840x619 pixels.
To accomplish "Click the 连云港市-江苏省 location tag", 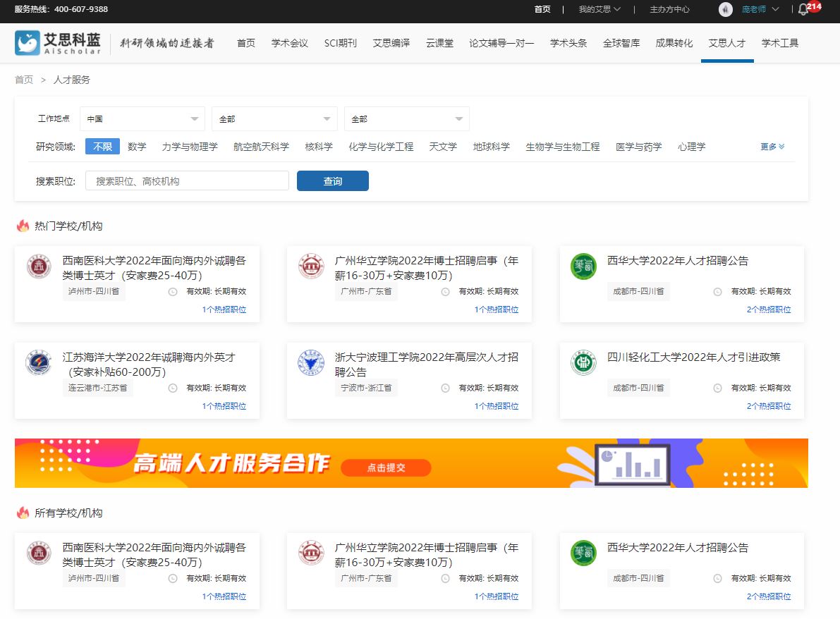I will (x=97, y=388).
